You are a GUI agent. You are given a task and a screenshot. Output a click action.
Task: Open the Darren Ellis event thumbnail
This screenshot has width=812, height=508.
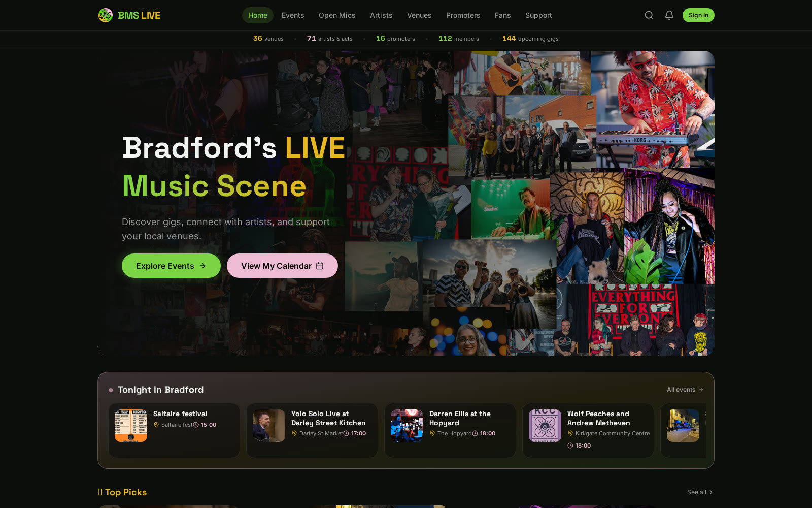[407, 426]
